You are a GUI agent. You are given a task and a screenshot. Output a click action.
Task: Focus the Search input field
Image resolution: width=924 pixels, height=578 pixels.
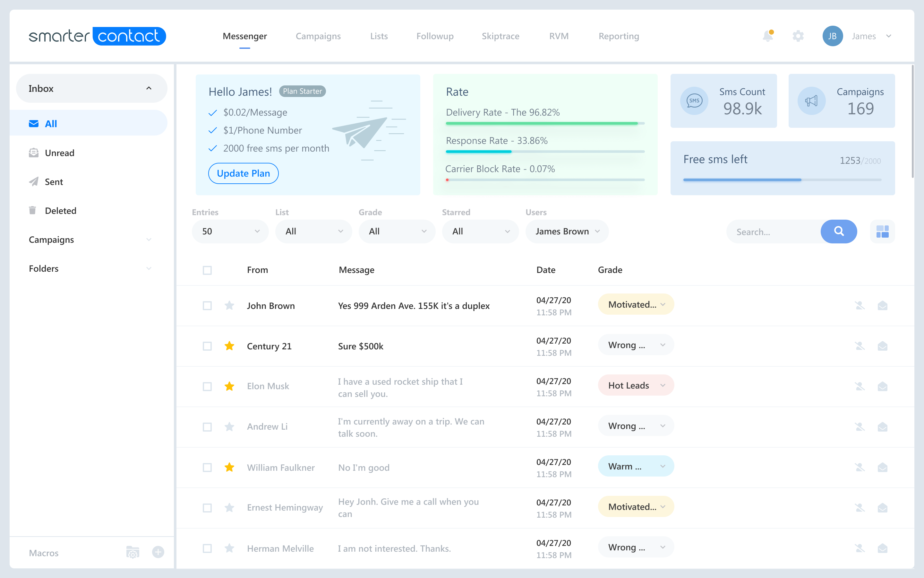(x=774, y=231)
